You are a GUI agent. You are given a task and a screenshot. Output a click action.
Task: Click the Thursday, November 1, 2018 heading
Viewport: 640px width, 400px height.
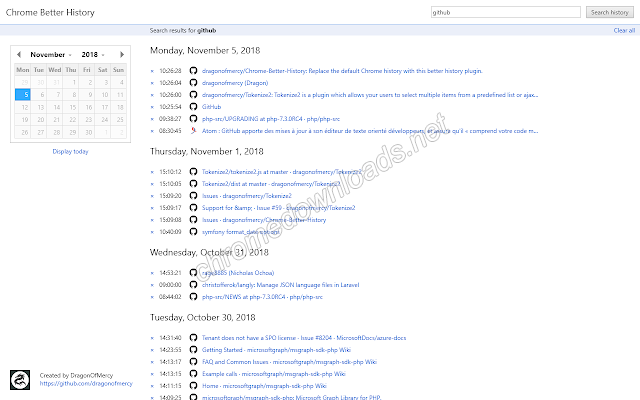pos(207,151)
